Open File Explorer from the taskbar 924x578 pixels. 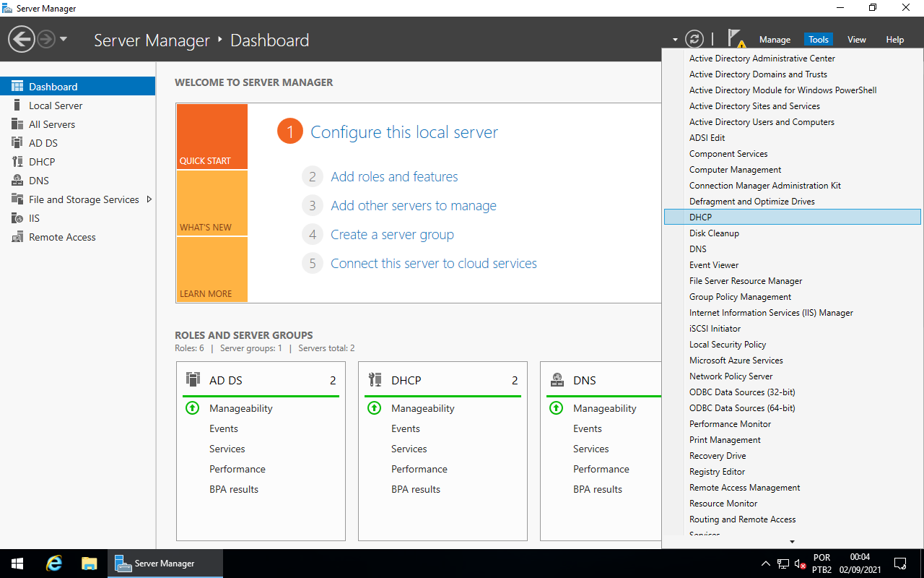coord(89,564)
